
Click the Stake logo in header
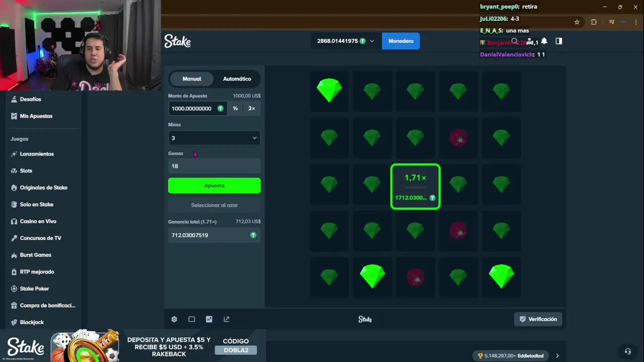(x=178, y=41)
